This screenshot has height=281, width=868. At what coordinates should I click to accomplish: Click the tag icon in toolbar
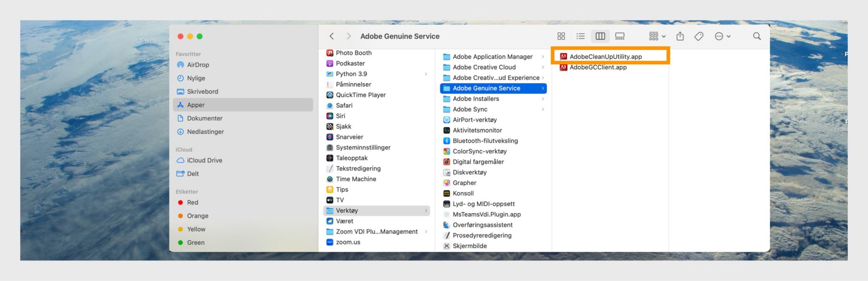coord(699,36)
